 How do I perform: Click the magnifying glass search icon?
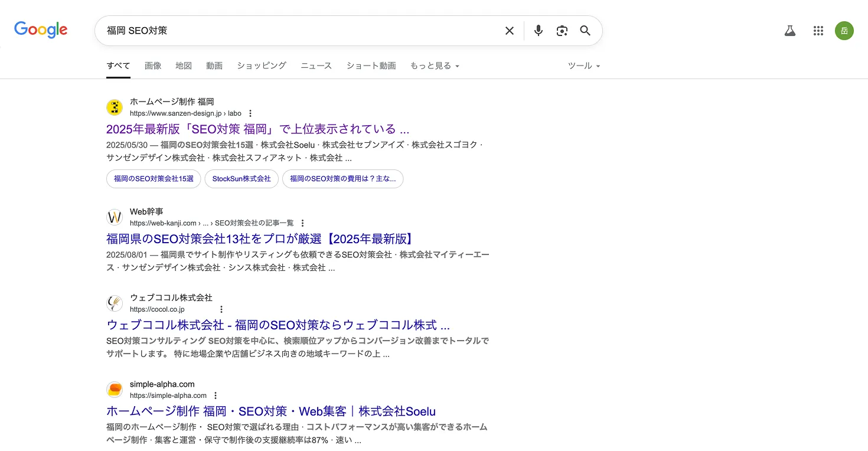point(585,31)
